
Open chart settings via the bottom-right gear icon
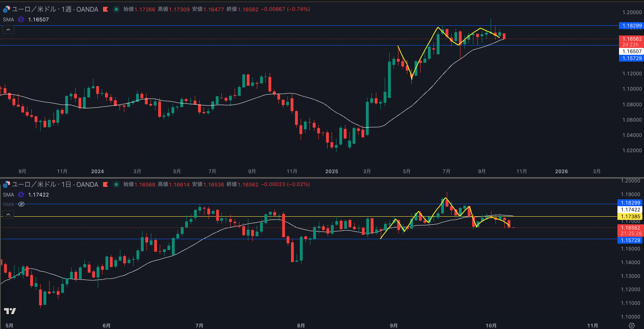click(632, 325)
